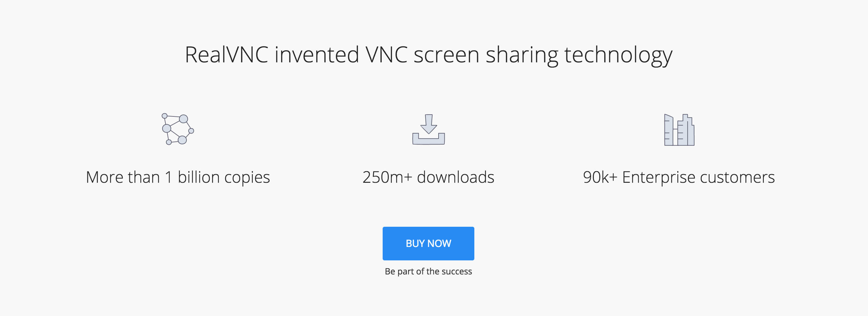Click the download arrow icon
The image size is (868, 316).
point(428,129)
